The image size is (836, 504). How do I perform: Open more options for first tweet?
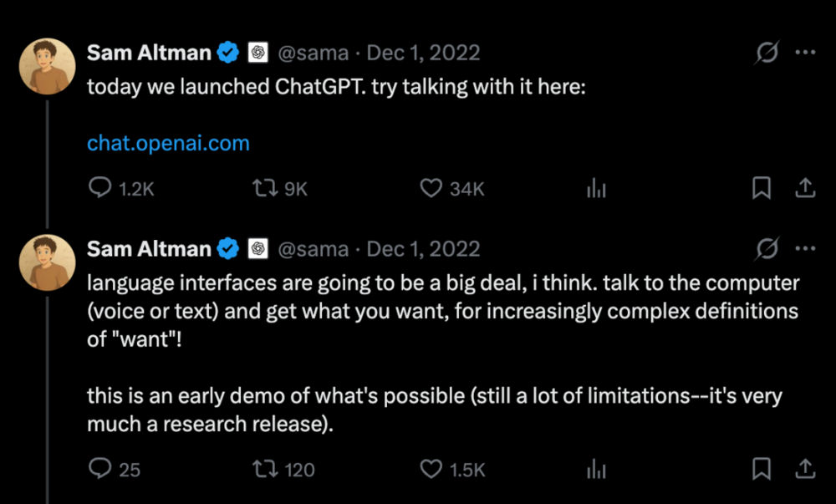point(804,53)
